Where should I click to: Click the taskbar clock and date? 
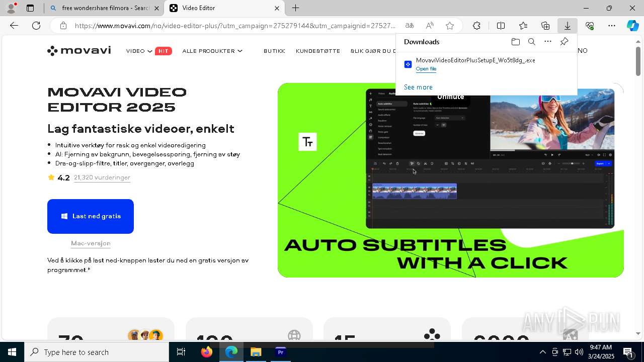click(601, 352)
